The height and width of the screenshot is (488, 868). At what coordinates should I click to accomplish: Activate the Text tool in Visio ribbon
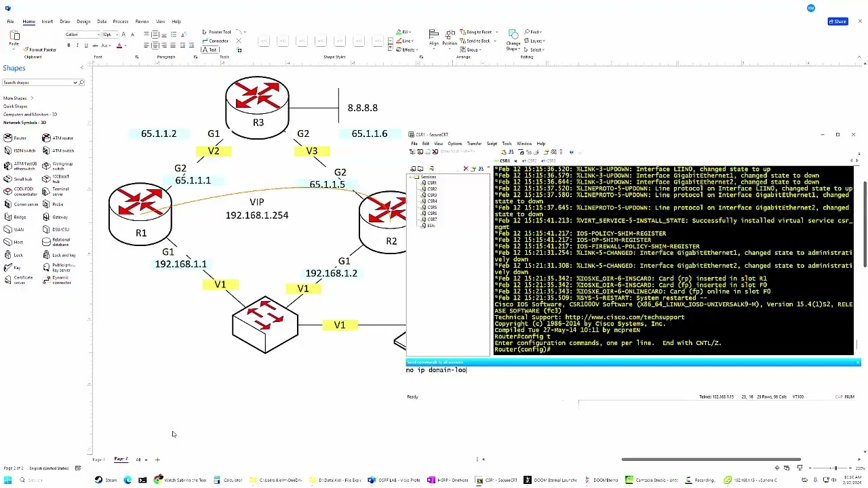pyautogui.click(x=211, y=49)
